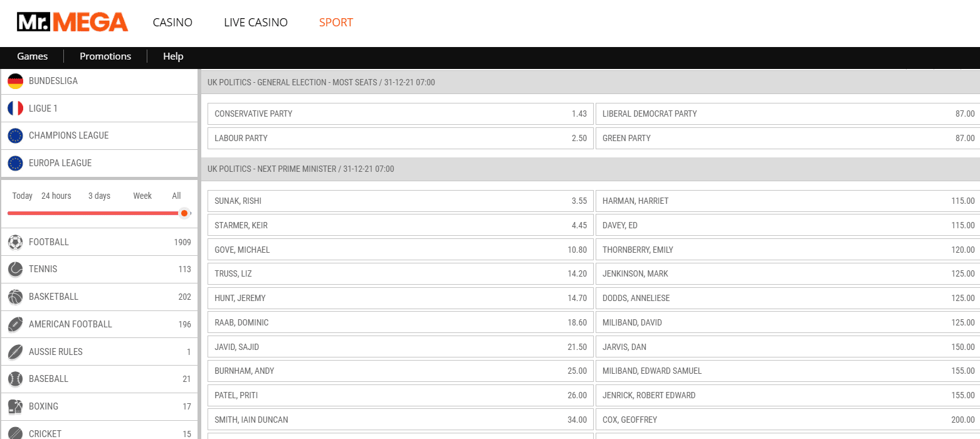Open the Help menu
Image resolution: width=980 pixels, height=439 pixels.
click(173, 56)
